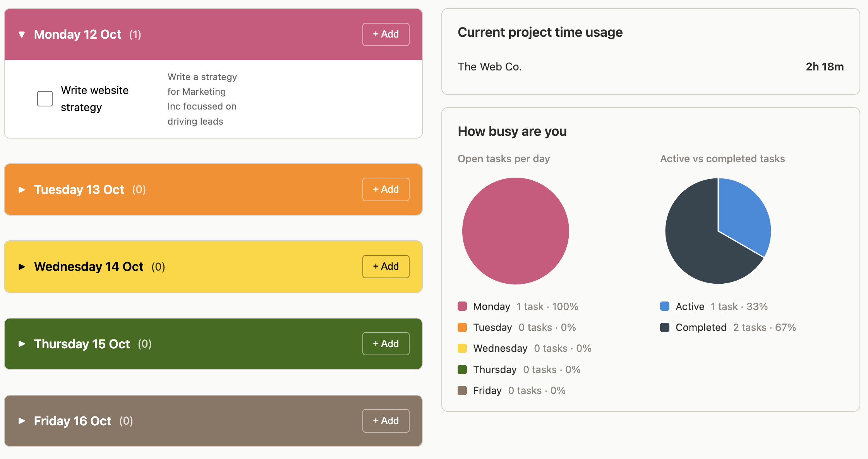This screenshot has width=868, height=459.
Task: Collapse the Monday 12 Oct section
Action: (22, 34)
